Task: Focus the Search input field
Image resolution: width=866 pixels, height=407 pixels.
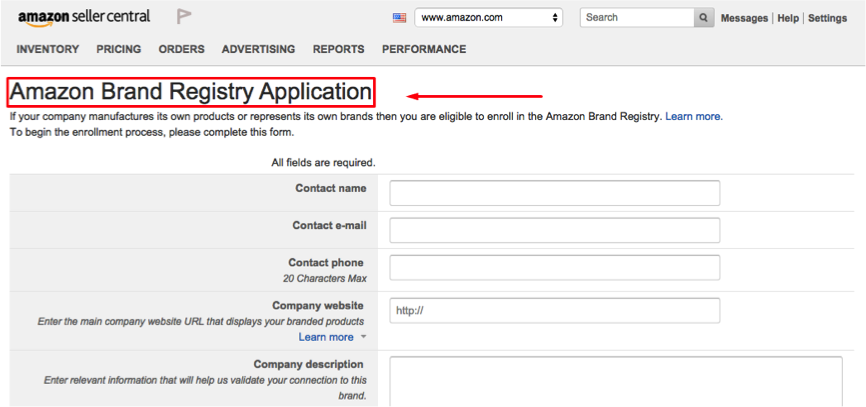Action: tap(637, 18)
